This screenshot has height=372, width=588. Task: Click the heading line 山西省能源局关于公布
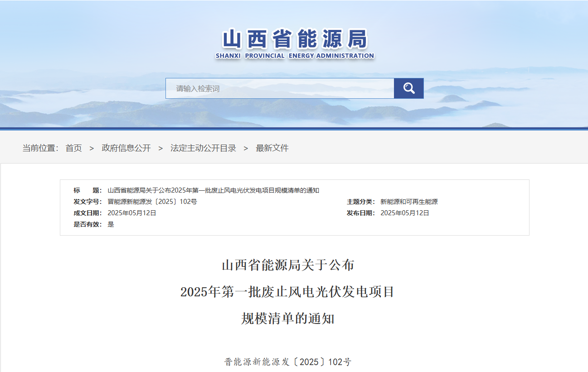(x=287, y=265)
